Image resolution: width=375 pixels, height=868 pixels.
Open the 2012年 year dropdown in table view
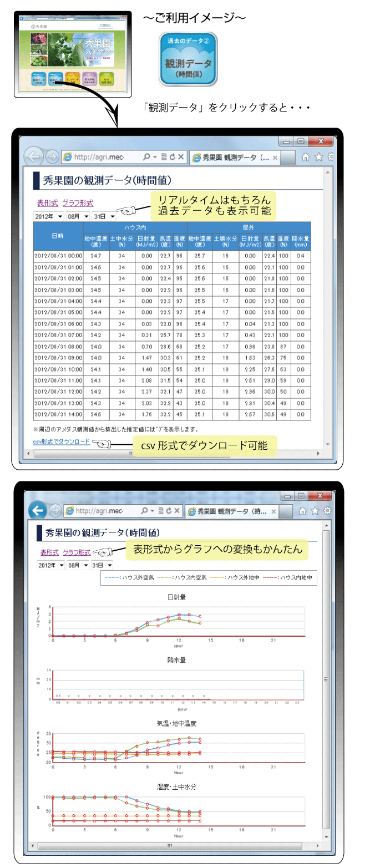[48, 216]
